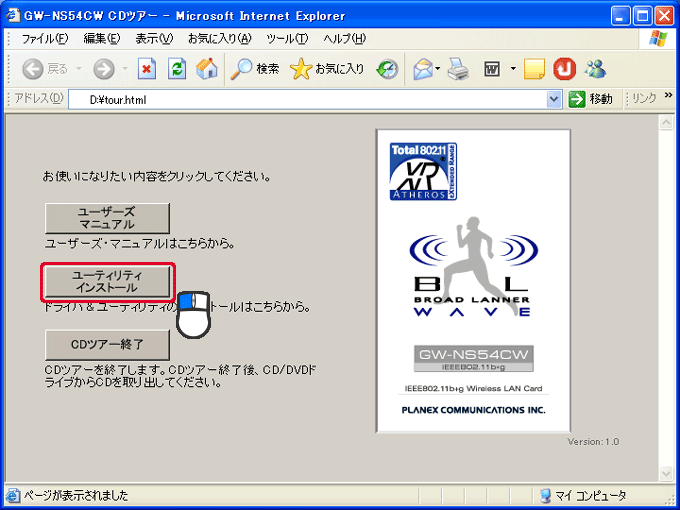
Task: Open the Edit button dropdown arrow
Action: click(x=513, y=69)
